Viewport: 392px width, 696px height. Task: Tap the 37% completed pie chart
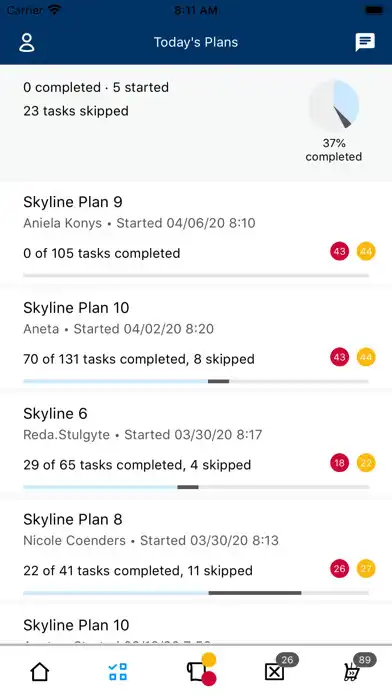(334, 105)
